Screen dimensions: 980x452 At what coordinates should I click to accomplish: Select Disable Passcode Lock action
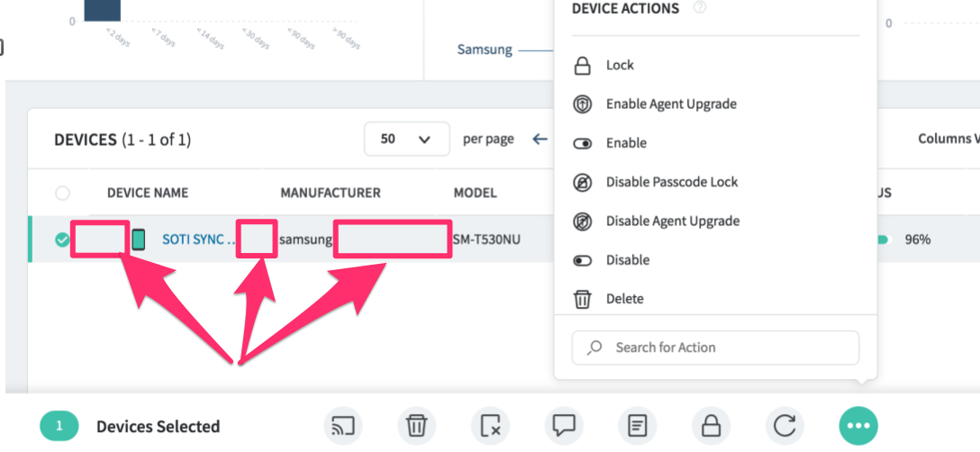pyautogui.click(x=671, y=182)
